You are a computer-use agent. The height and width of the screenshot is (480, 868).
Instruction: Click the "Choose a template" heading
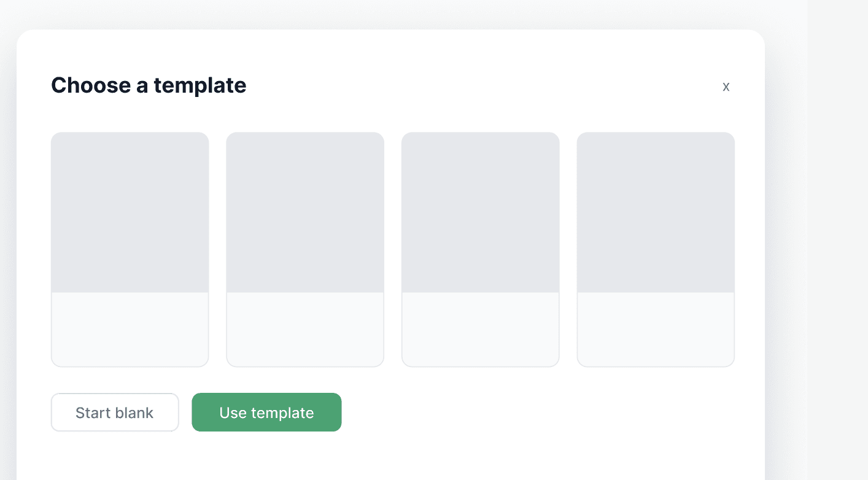(x=149, y=85)
